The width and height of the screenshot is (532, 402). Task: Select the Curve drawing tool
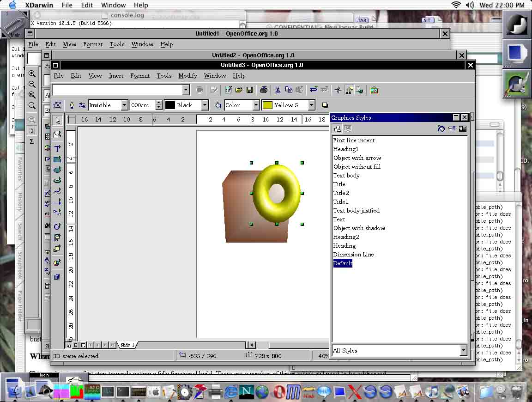[x=57, y=191]
